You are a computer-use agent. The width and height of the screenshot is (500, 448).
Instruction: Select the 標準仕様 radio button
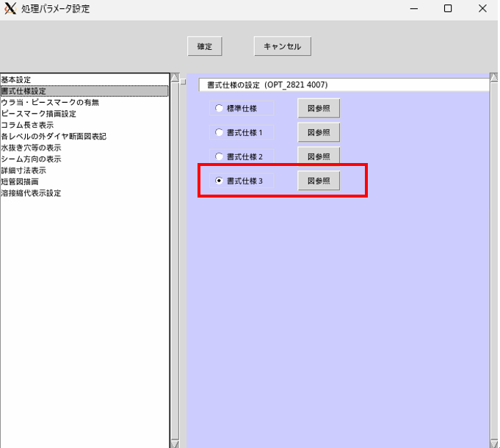click(219, 108)
